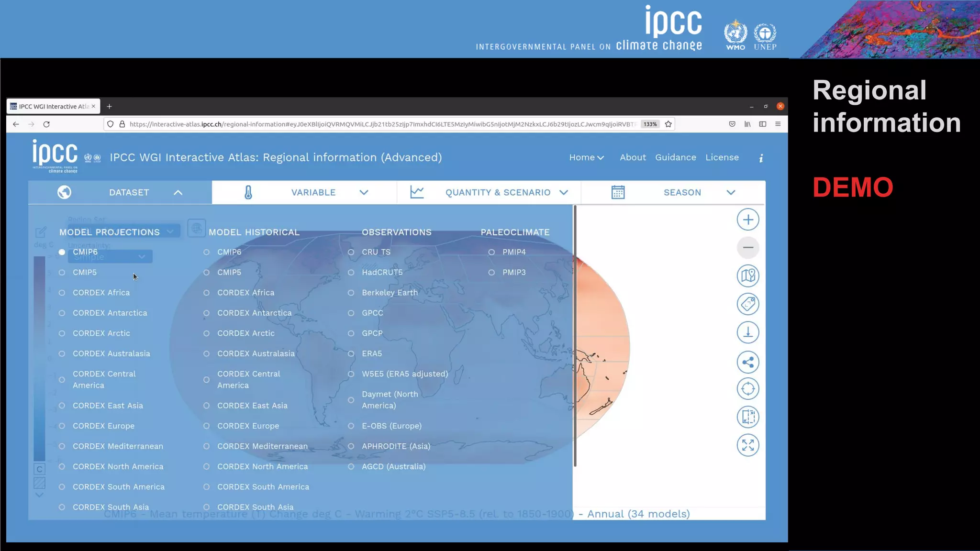Click the download icon in map toolbar
Screen dimensions: 980x551
click(x=748, y=332)
